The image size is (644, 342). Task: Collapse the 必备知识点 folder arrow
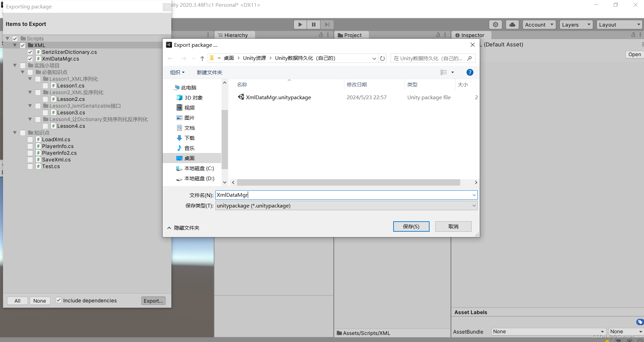pos(23,72)
